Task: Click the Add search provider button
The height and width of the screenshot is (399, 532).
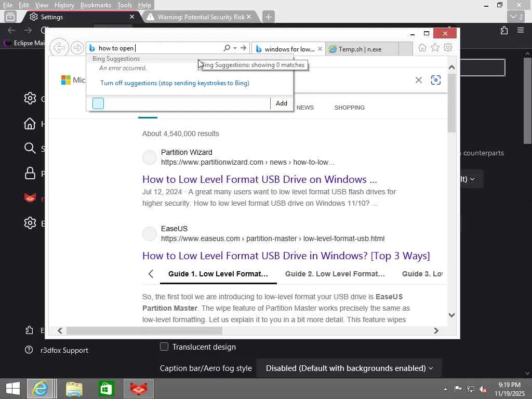Action: [281, 103]
